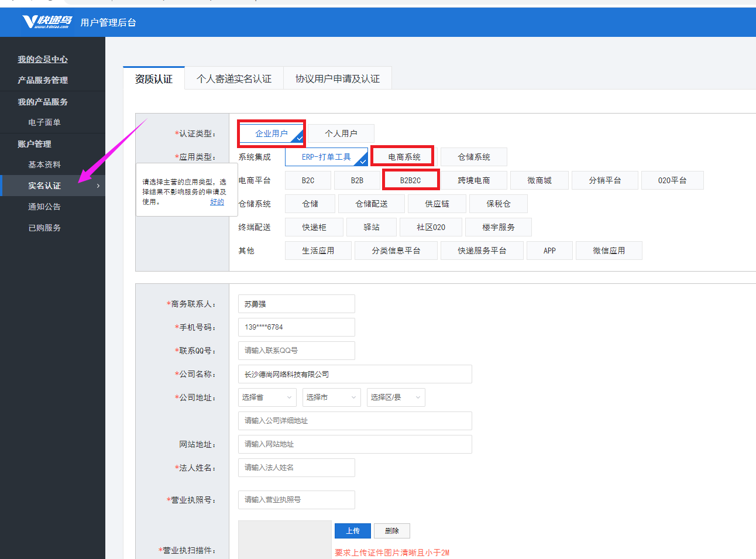
Task: Switch to 资质认证 tab
Action: coord(154,78)
